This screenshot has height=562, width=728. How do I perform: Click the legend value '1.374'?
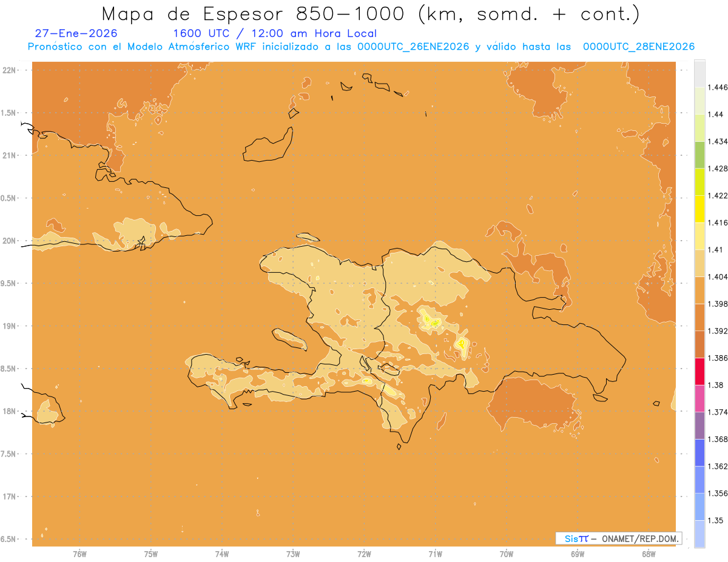pos(718,412)
